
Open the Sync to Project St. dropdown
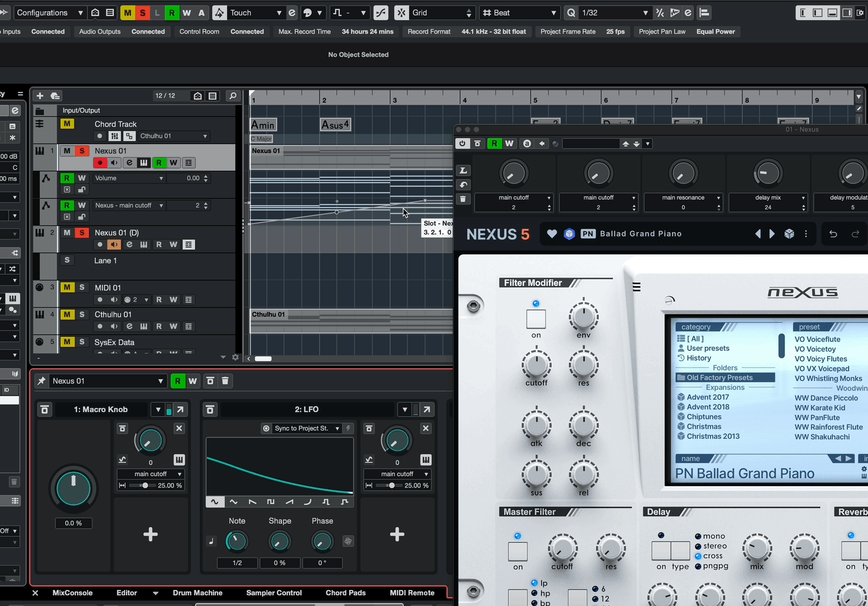[x=301, y=428]
